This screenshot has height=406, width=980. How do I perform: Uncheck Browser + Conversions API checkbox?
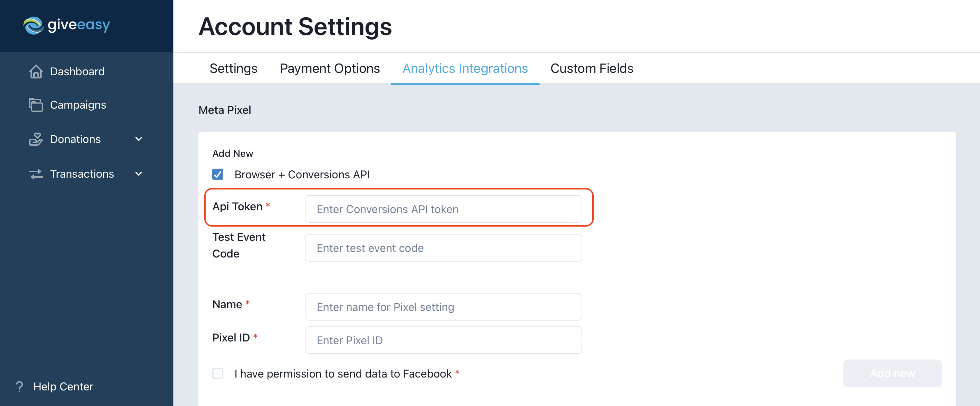tap(218, 175)
